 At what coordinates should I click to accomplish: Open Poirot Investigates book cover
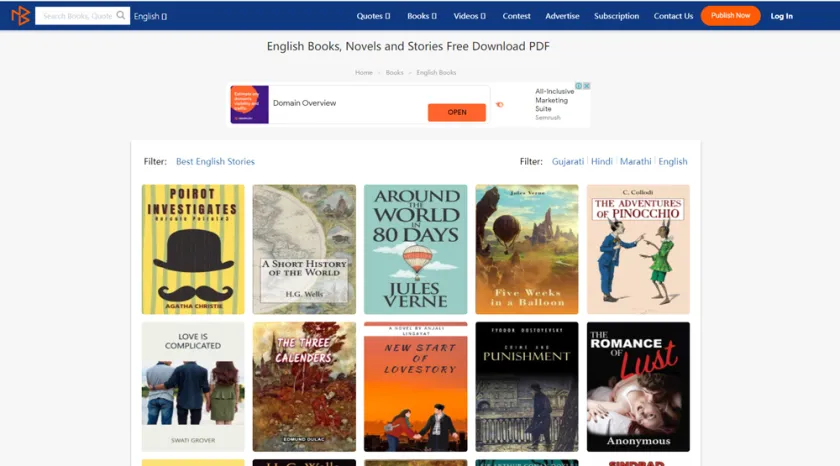pyautogui.click(x=193, y=249)
